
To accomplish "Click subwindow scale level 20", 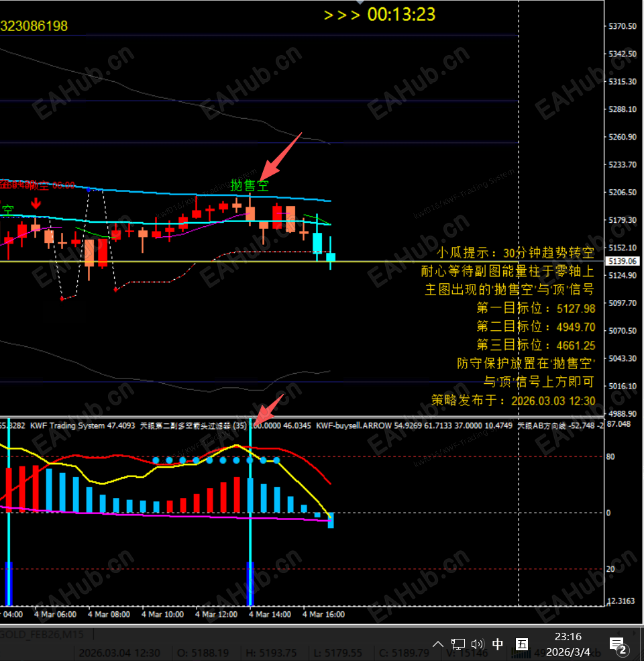I will point(610,569).
